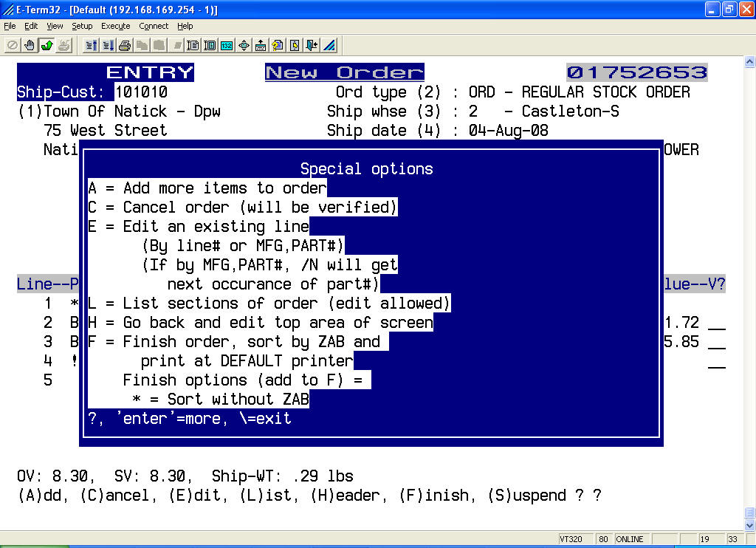
Task: Click 'H = Go back and edit top area'
Action: tap(261, 322)
